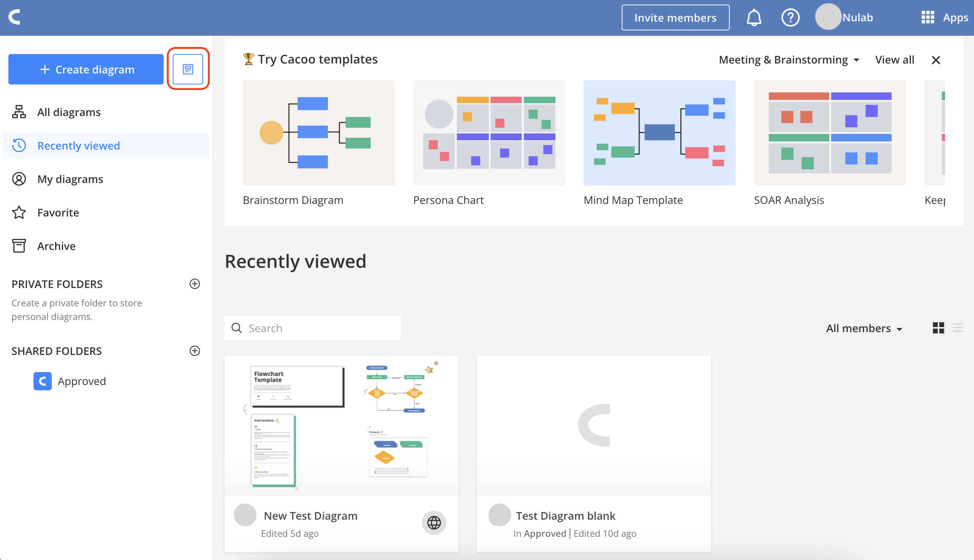Screen dimensions: 974x560
Task: Select the Persona Chart template thumbnail
Action: [489, 133]
